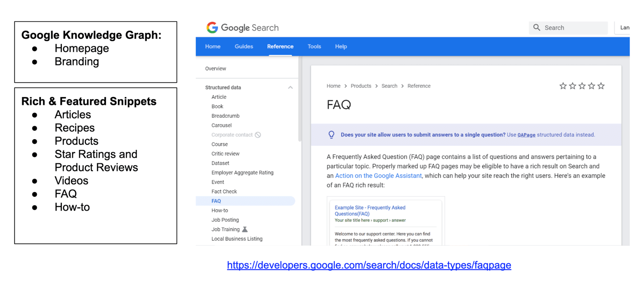Open the Event sidebar entry
Screen dimensions: 644x296
[x=218, y=182]
